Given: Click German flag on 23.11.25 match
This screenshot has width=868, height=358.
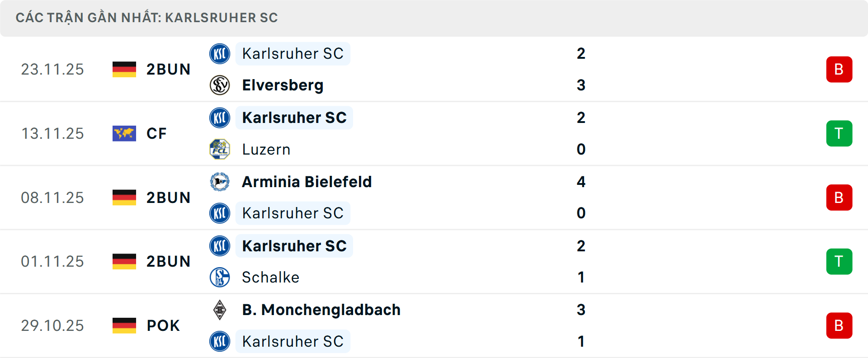Looking at the screenshot, I should click(x=124, y=69).
